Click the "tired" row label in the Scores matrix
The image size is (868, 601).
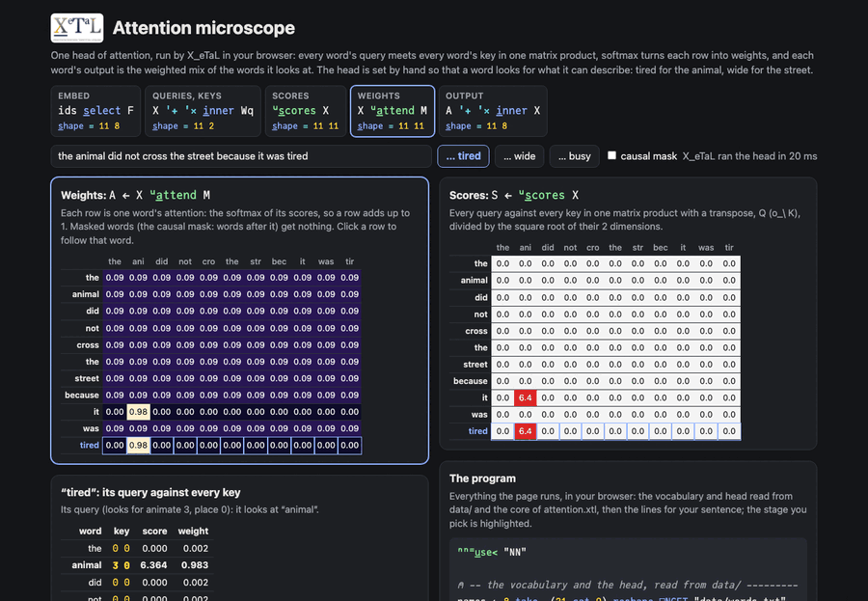pyautogui.click(x=477, y=431)
